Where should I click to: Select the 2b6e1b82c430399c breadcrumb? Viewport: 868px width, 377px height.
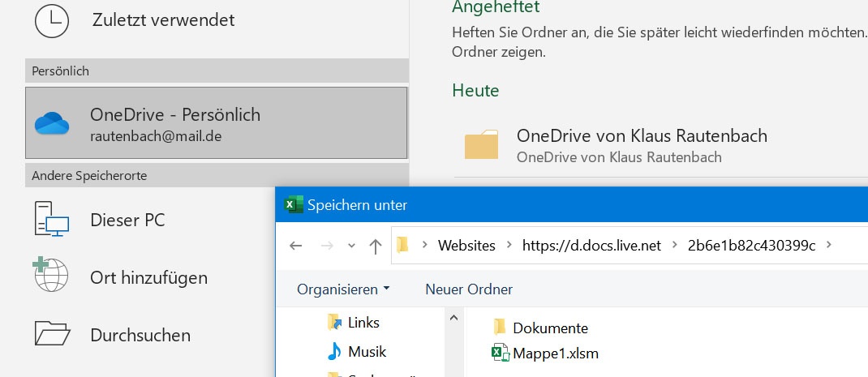(752, 246)
